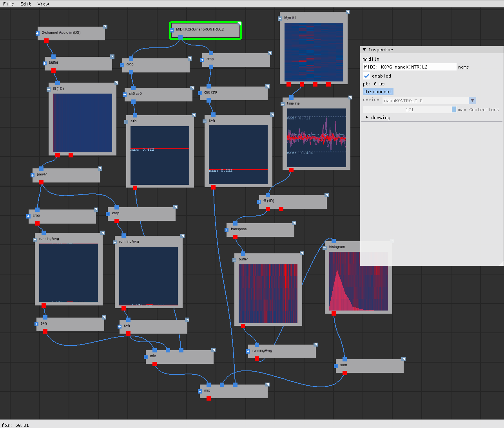504x428 pixels.
Task: Collapse the Myo #1 node preview
Action: pos(280,18)
